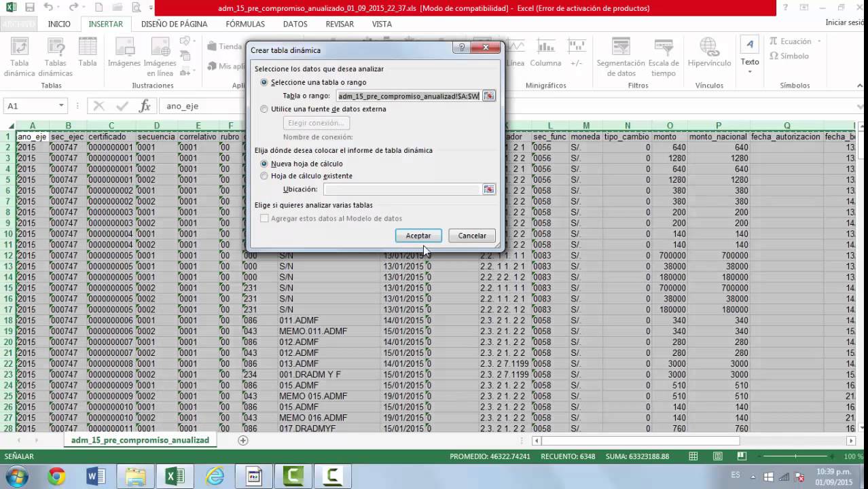
Task: Open Microsoft Word from the taskbar
Action: tap(96, 477)
